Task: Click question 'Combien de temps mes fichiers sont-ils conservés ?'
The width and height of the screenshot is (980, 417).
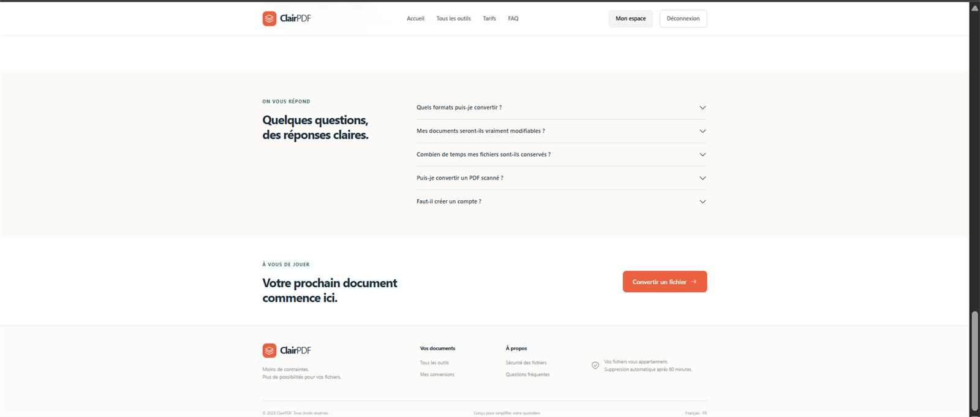Action: pos(484,155)
